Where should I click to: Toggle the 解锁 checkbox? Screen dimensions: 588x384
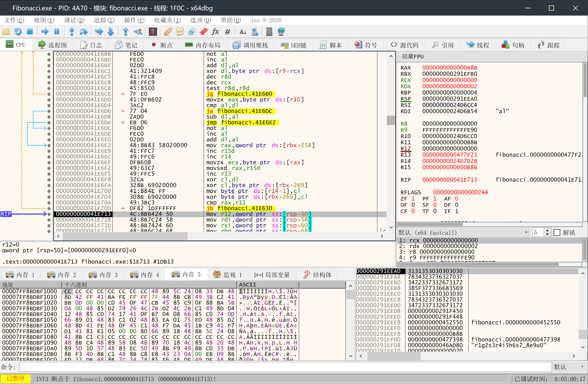click(557, 232)
